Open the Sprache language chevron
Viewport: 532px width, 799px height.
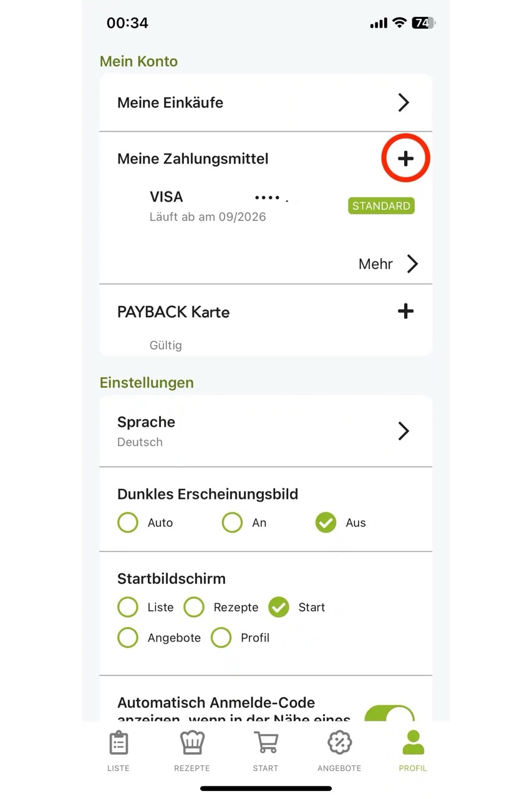click(404, 431)
